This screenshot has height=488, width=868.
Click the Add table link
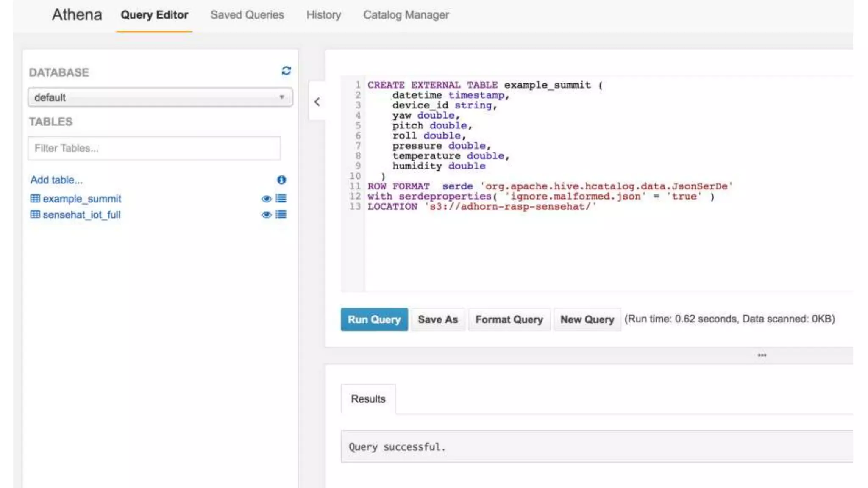[x=56, y=180]
